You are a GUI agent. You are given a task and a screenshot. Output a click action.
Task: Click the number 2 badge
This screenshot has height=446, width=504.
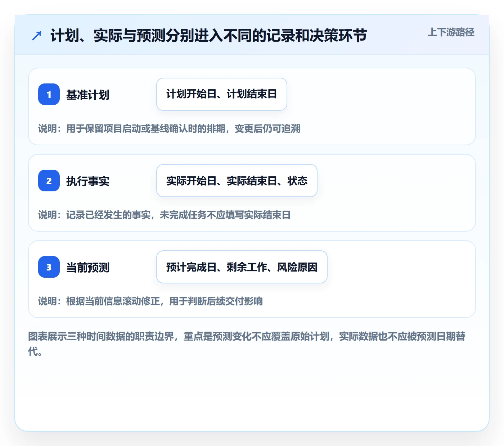(x=49, y=181)
